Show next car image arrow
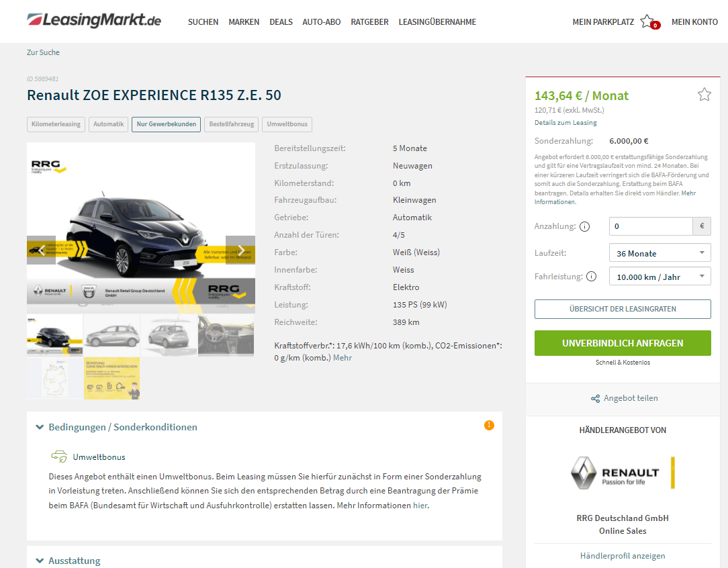 pyautogui.click(x=240, y=250)
